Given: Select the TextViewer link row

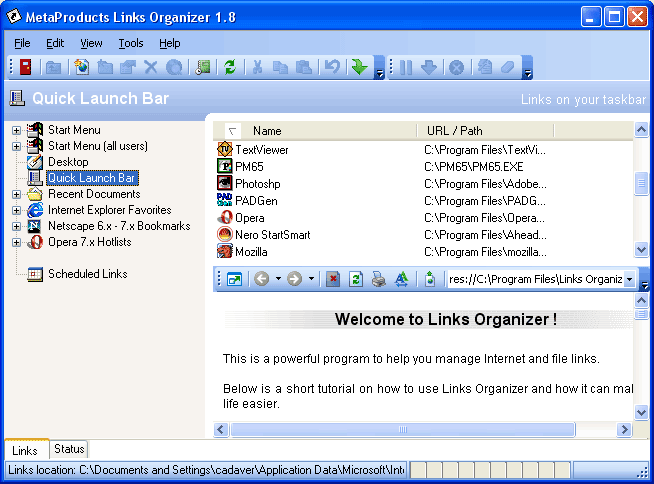Looking at the screenshot, I should click(423, 150).
